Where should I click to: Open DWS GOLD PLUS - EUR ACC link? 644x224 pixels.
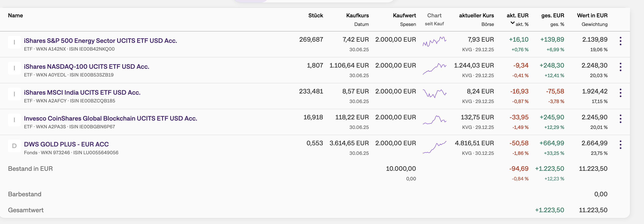coord(66,144)
